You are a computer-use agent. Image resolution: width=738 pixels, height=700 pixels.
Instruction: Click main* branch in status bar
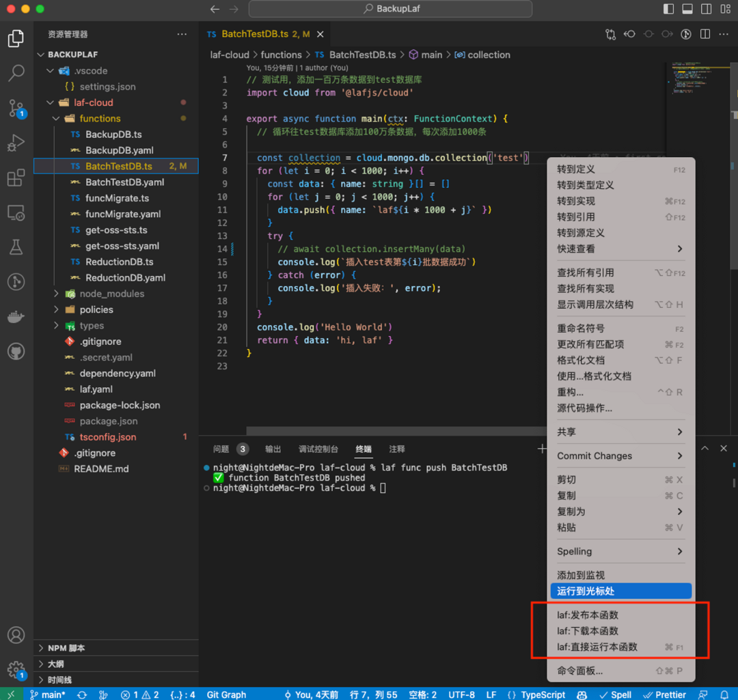pos(48,695)
